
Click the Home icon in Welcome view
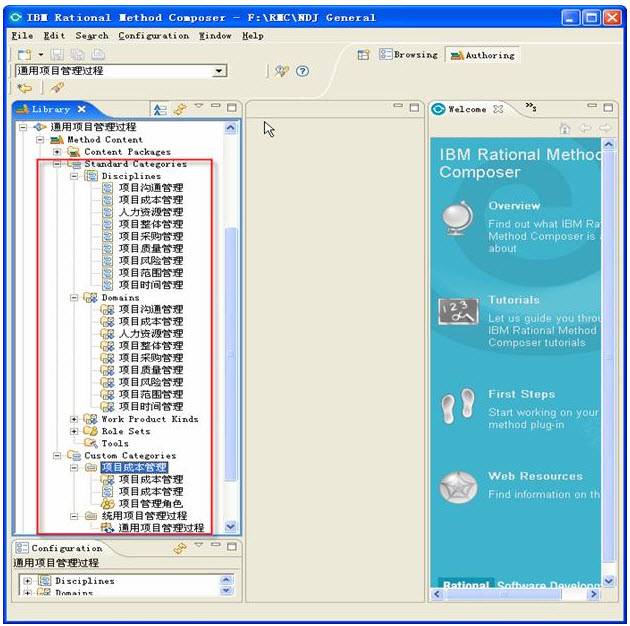pos(565,128)
